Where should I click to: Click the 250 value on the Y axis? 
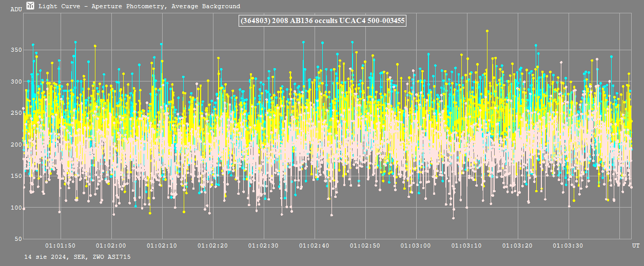coord(16,113)
